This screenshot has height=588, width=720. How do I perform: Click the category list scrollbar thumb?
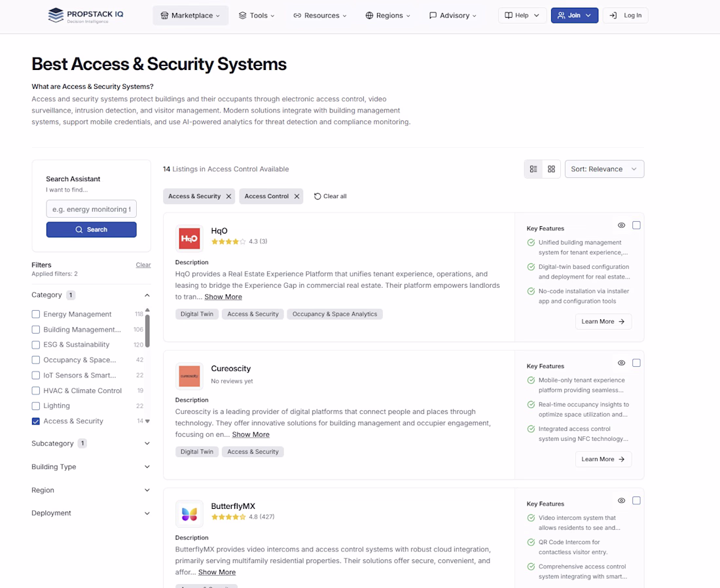coord(147,330)
